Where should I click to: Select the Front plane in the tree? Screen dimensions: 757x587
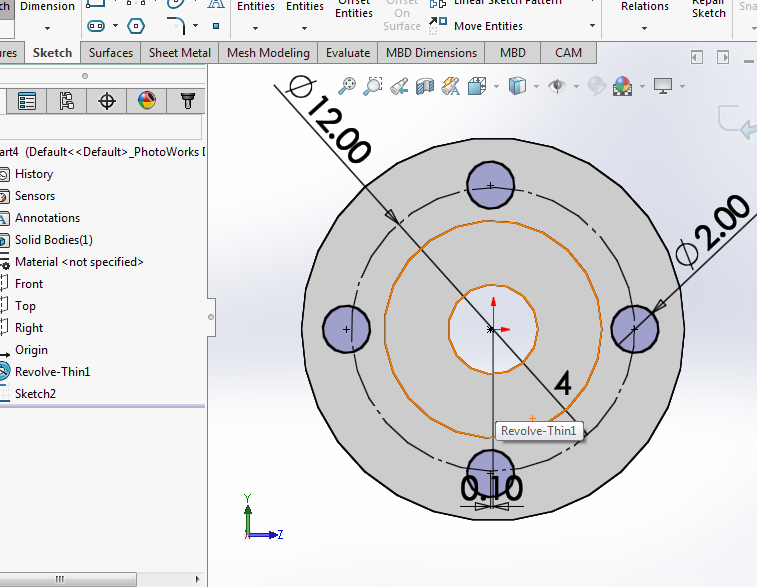click(29, 284)
